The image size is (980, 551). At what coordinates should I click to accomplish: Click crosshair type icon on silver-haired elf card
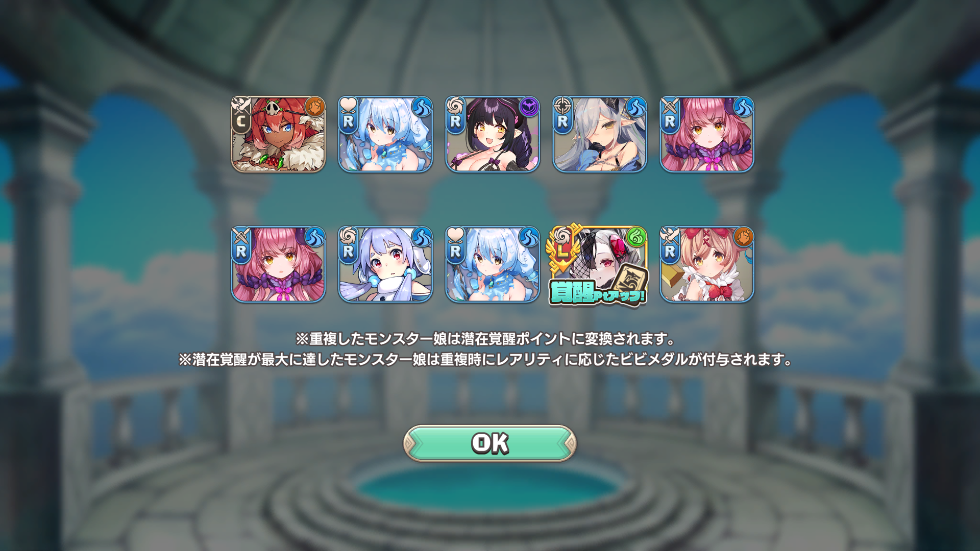point(562,106)
